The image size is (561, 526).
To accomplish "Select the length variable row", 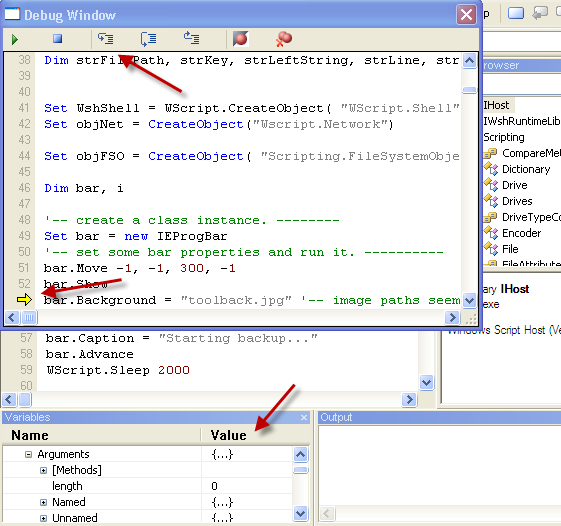I will pos(147,486).
